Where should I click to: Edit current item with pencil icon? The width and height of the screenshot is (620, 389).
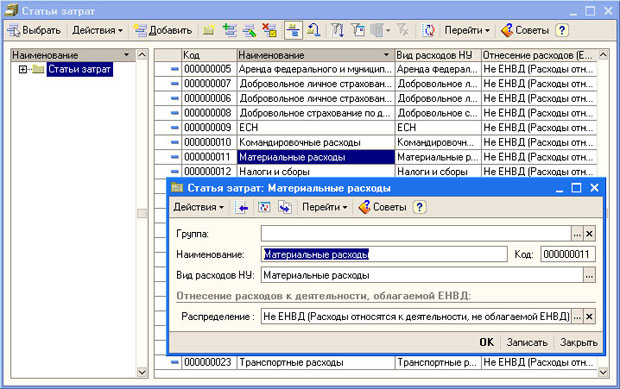[x=250, y=30]
